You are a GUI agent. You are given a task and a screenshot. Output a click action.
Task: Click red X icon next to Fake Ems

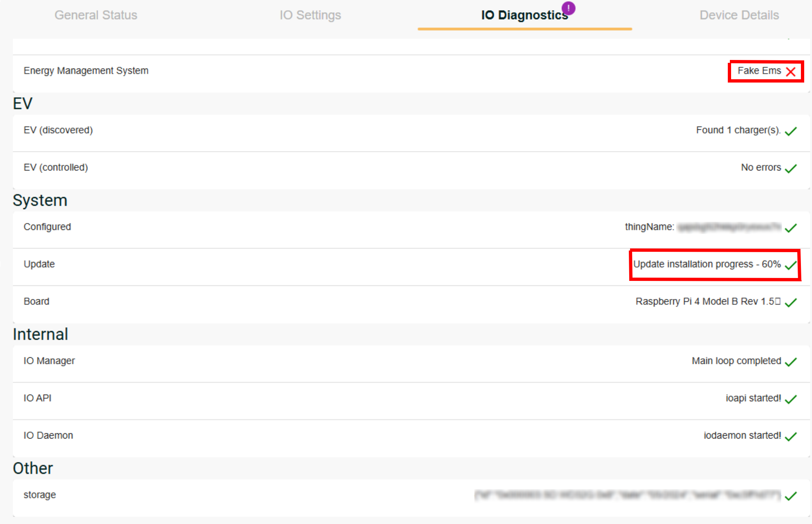[x=790, y=71]
